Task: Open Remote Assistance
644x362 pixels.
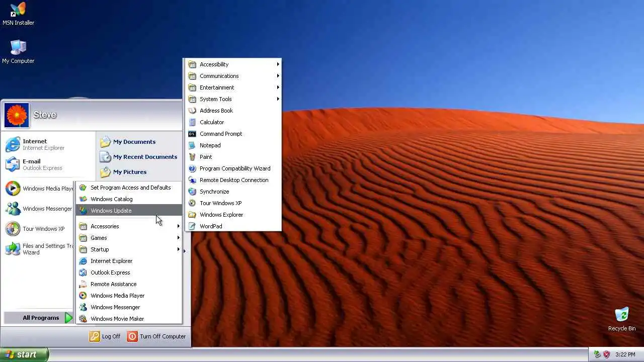Action: coord(129,284)
